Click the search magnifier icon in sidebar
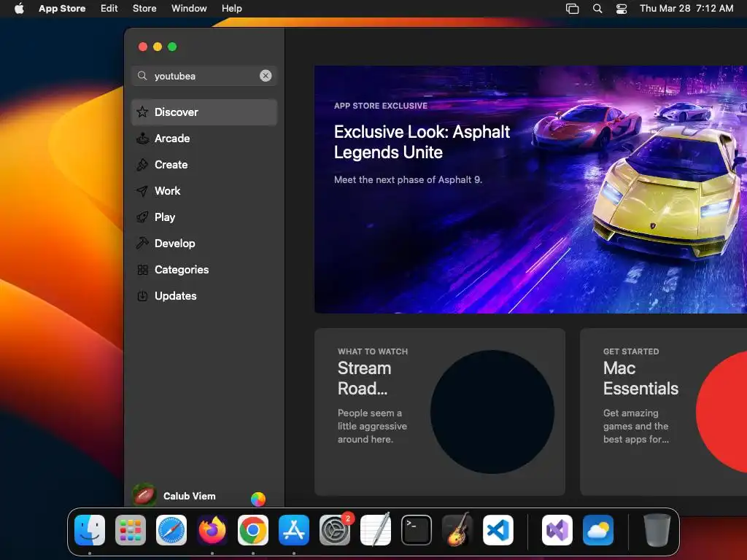 click(x=142, y=76)
